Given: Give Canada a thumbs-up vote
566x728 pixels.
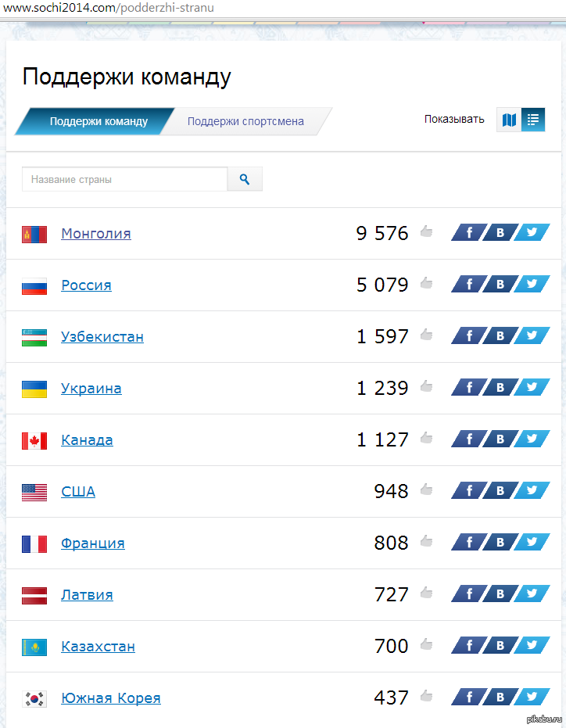Looking at the screenshot, I should click(x=426, y=437).
